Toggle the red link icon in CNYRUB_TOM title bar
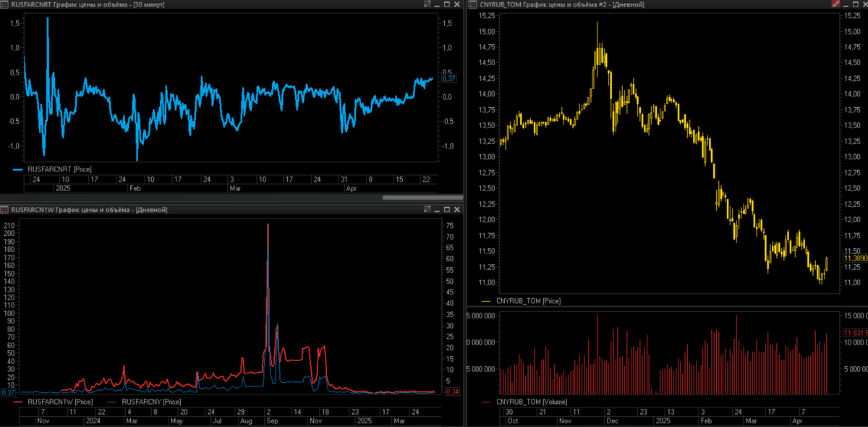Screen dimensions: 868x427 click(x=836, y=4)
